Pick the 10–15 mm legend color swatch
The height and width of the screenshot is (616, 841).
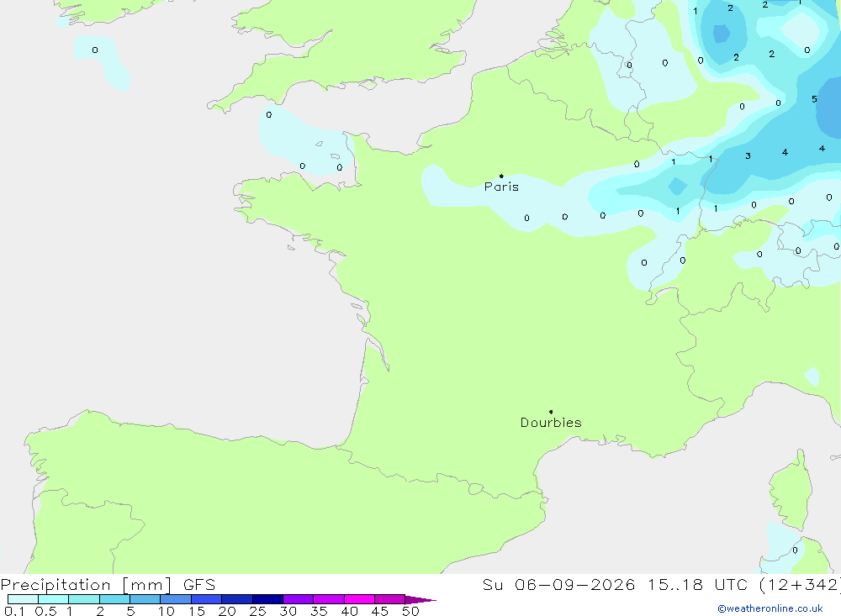(176, 599)
